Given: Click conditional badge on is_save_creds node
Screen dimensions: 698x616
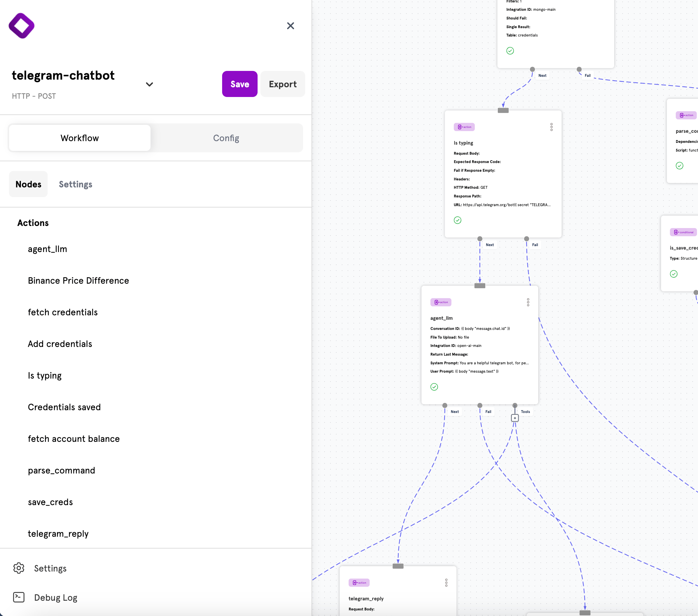Looking at the screenshot, I should (x=684, y=232).
